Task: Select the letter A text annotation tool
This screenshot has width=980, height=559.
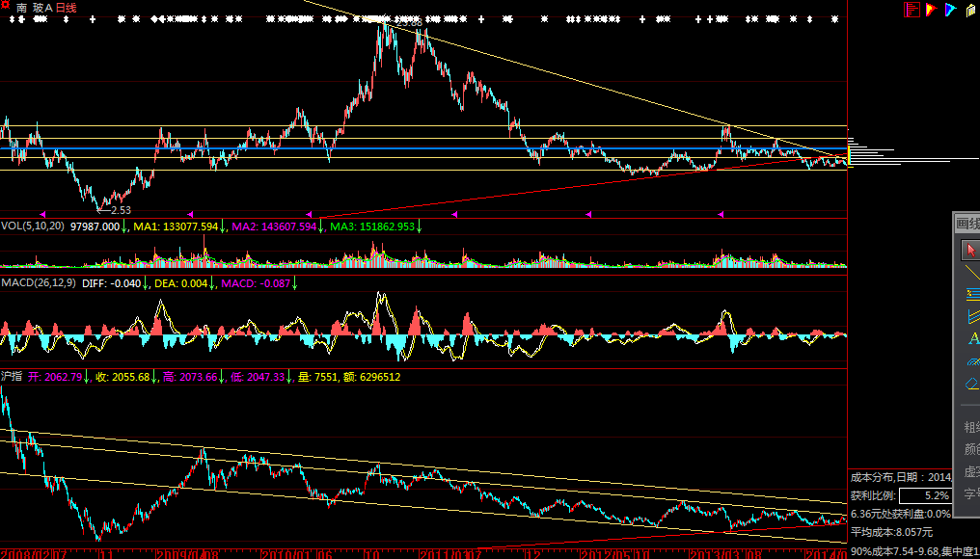Action: point(972,338)
